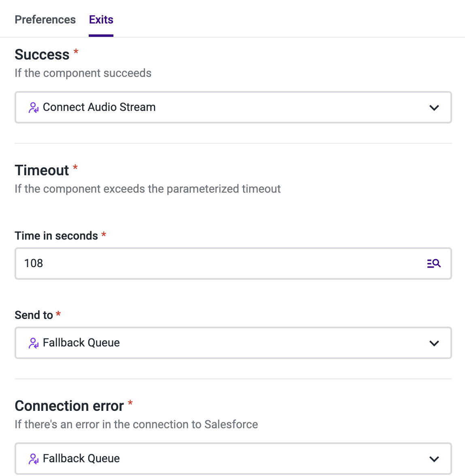Click Fallback Queue text under Send to
Viewport: 465px width, 476px height.
pyautogui.click(x=81, y=343)
